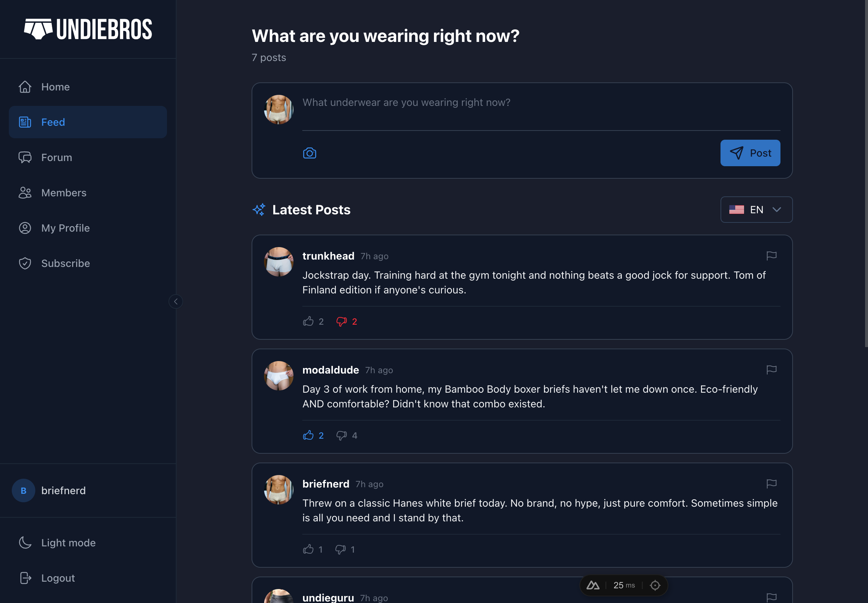Viewport: 868px width, 603px height.
Task: Remove dislike on trunkhead's post
Action: (x=342, y=321)
